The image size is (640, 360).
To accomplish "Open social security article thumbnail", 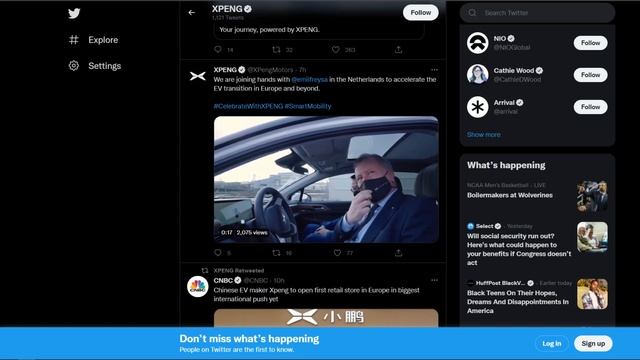I will point(592,237).
